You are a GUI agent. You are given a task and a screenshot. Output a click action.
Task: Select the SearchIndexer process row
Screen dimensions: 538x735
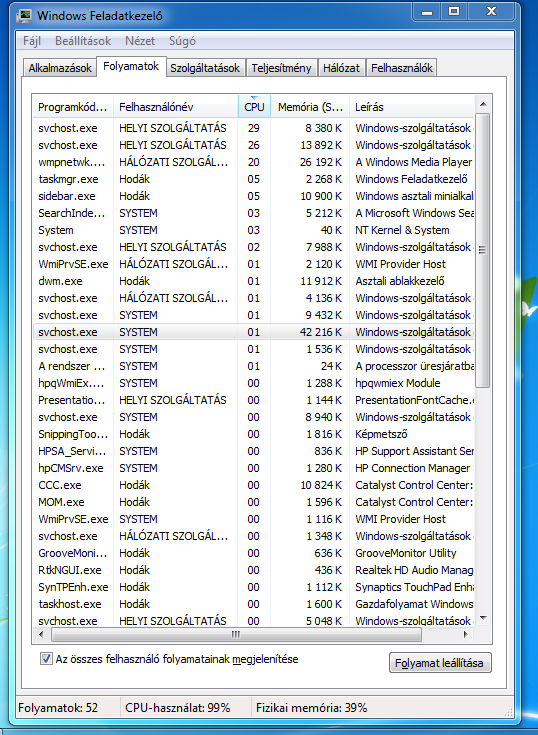pyautogui.click(x=254, y=213)
